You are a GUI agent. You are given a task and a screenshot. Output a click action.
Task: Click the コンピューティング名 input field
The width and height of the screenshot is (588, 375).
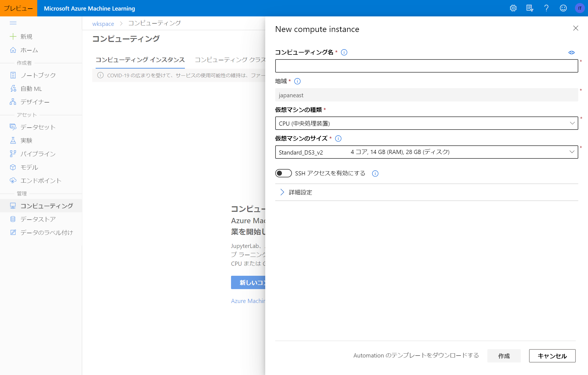426,66
